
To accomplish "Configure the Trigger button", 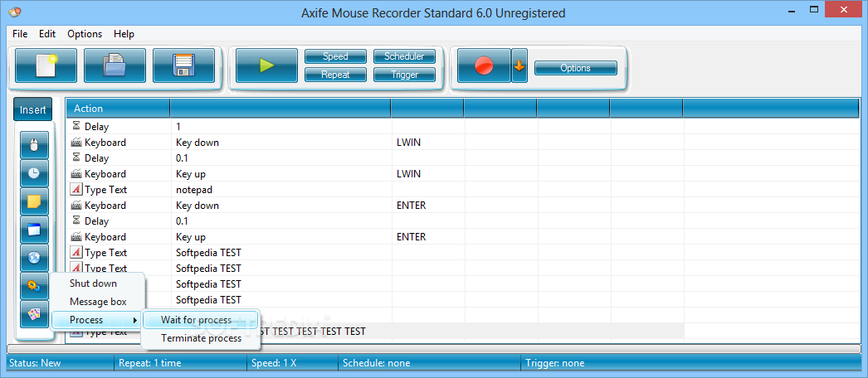I will point(404,75).
